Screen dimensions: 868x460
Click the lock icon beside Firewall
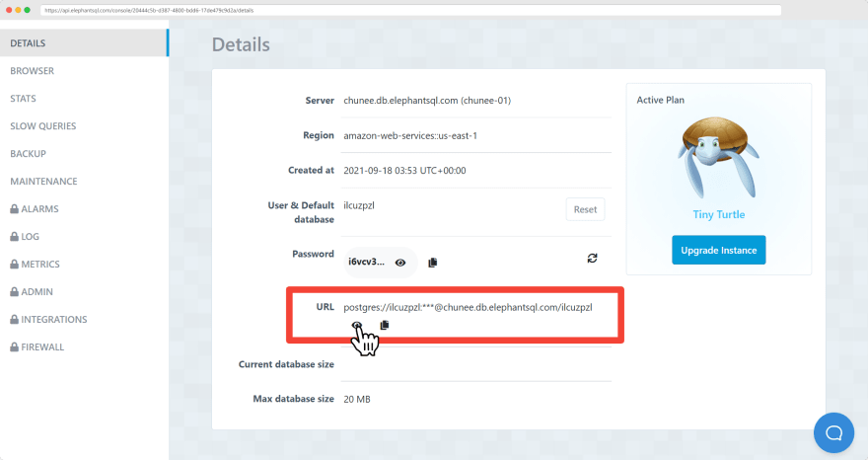point(15,346)
